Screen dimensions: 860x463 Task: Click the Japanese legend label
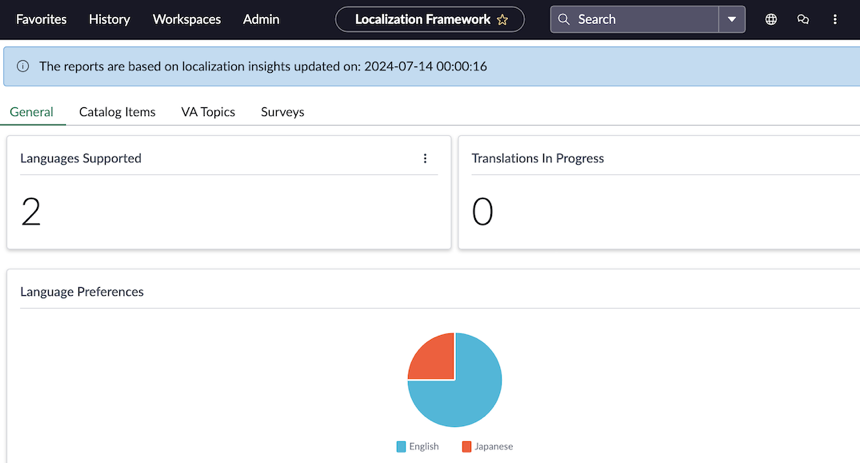pyautogui.click(x=494, y=447)
